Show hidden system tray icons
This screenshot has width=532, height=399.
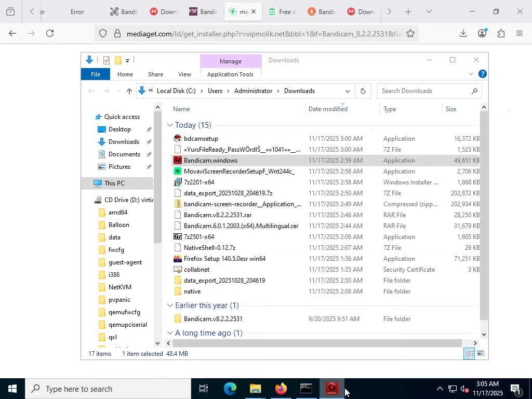(x=440, y=389)
